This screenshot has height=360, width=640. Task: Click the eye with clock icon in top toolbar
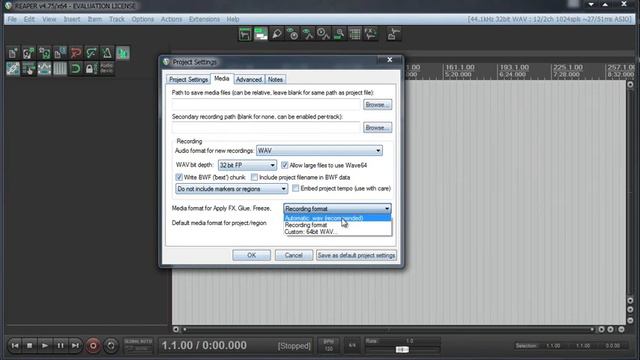(292, 34)
